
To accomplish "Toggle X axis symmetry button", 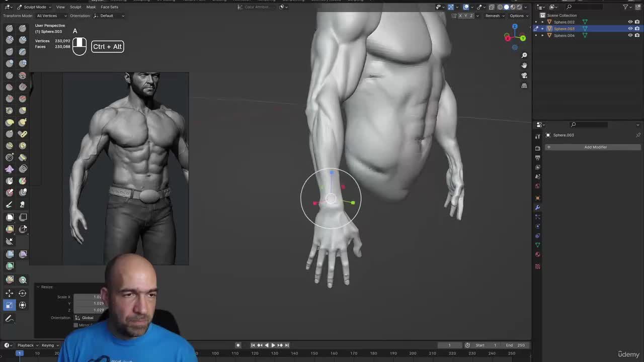I will pos(460,16).
